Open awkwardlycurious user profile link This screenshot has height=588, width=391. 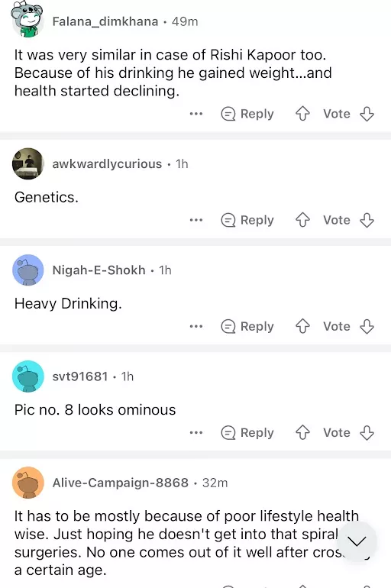107,164
